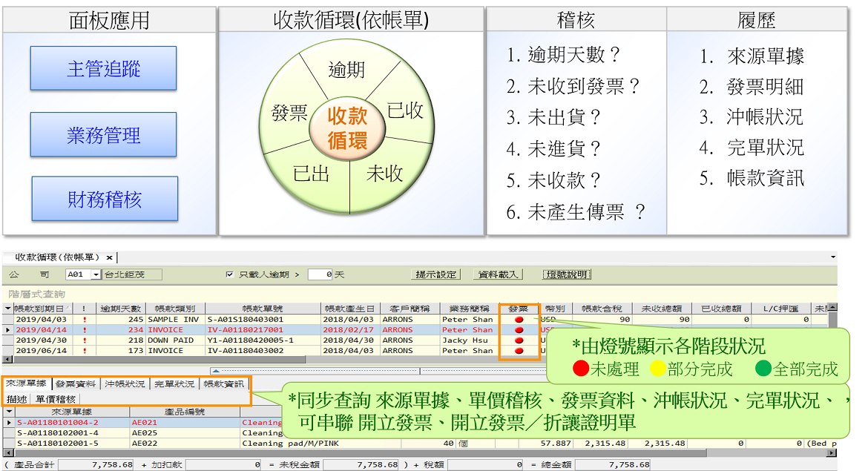Open the upper grid column menu arrow
The height and width of the screenshot is (471, 868).
[7, 309]
